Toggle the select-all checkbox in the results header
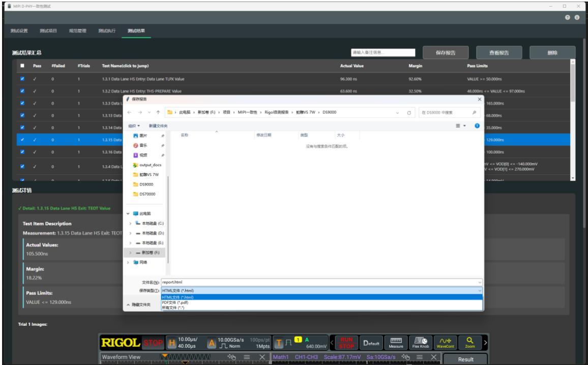Screen dimensions: 588x365 [22, 66]
